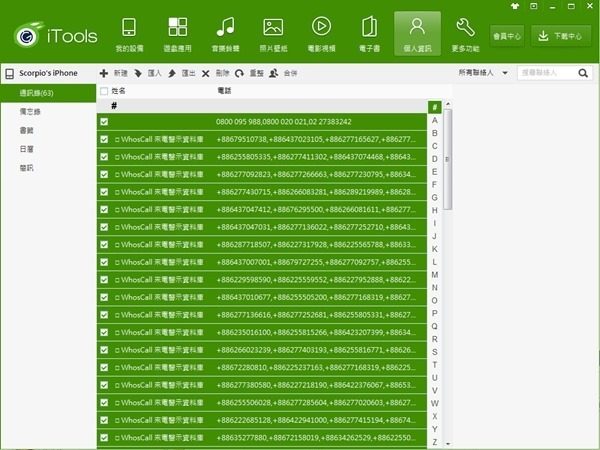Open the Download Center button
Image resolution: width=600 pixels, height=450 pixels.
click(x=561, y=36)
